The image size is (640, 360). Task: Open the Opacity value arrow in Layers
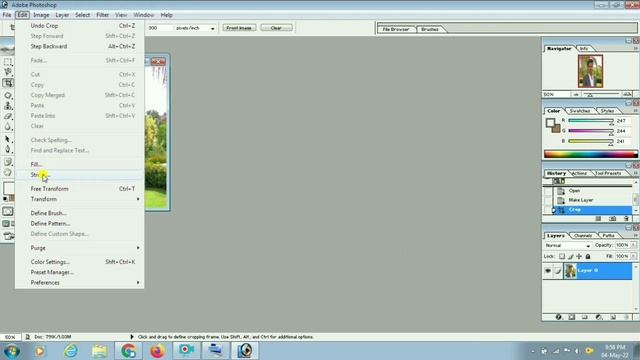click(x=633, y=245)
